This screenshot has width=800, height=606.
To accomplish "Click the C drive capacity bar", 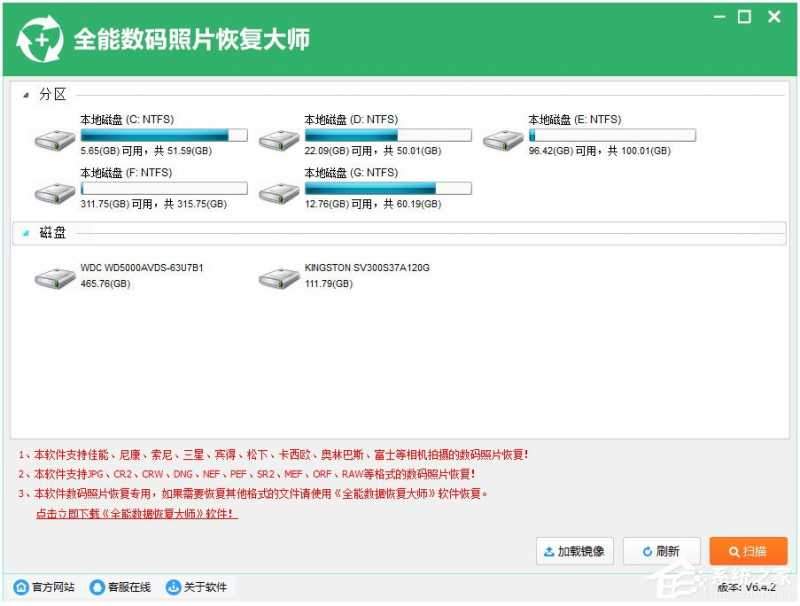I will [x=163, y=135].
